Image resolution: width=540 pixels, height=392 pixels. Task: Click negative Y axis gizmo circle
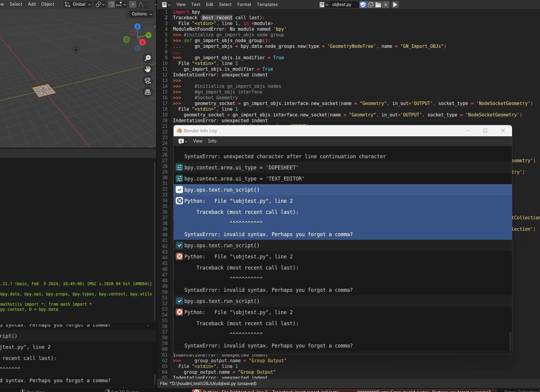click(x=126, y=39)
